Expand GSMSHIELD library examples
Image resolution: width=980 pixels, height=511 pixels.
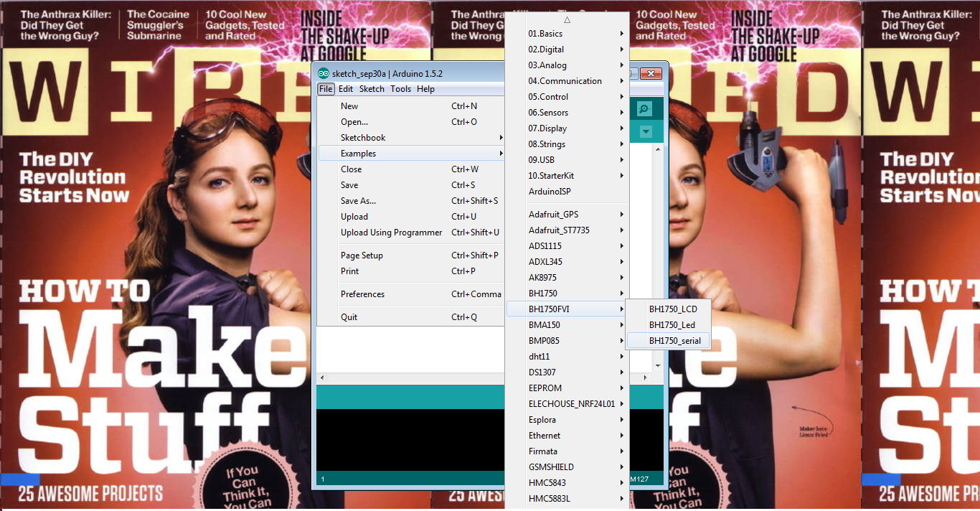(567, 467)
